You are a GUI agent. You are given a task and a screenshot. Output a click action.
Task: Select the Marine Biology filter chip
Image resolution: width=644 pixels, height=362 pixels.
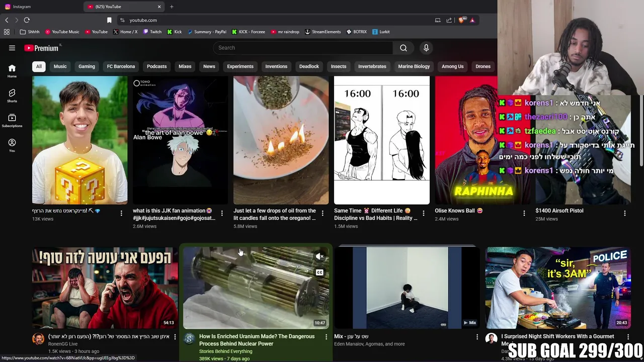pyautogui.click(x=414, y=66)
